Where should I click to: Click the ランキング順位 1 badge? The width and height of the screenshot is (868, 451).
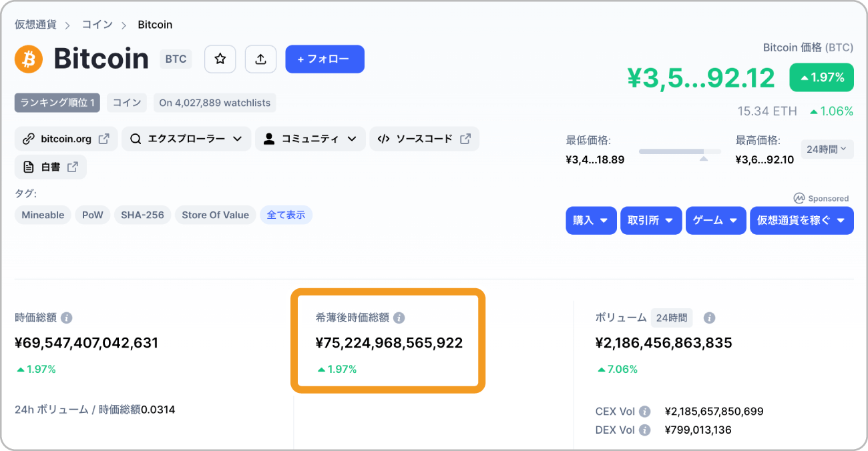coord(58,103)
